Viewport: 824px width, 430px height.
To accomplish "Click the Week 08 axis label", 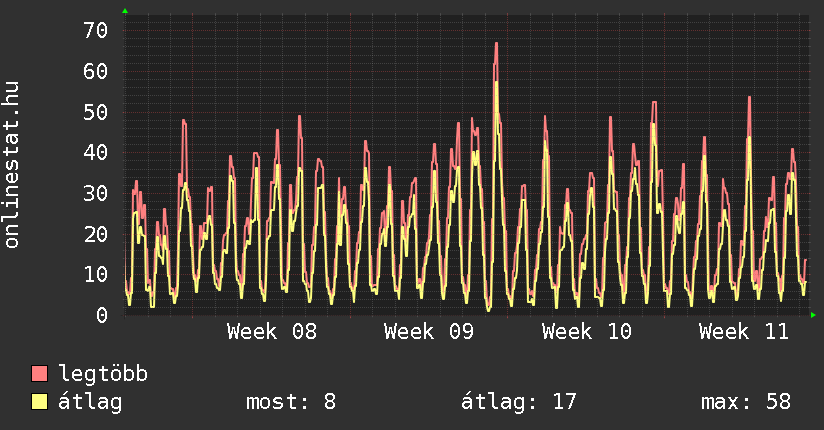I will (272, 332).
